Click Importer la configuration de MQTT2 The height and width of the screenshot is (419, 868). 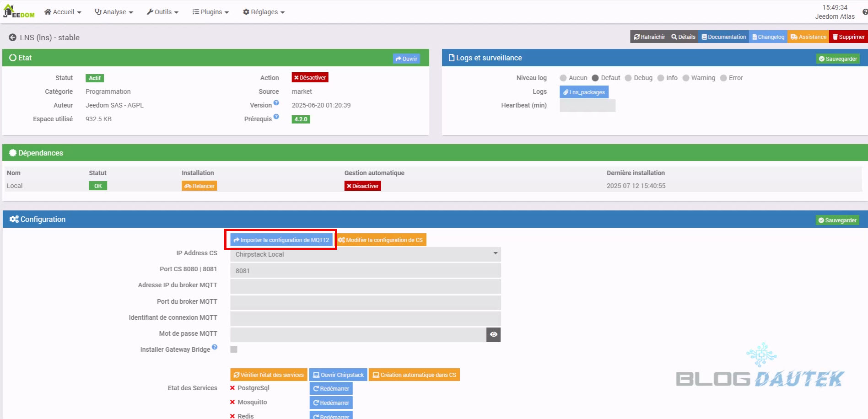point(281,240)
